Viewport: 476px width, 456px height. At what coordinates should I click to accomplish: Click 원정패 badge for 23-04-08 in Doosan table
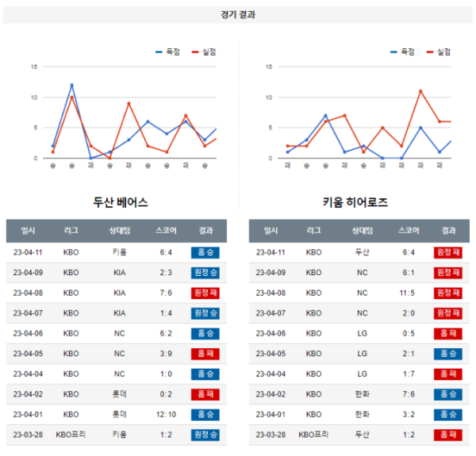click(x=205, y=293)
